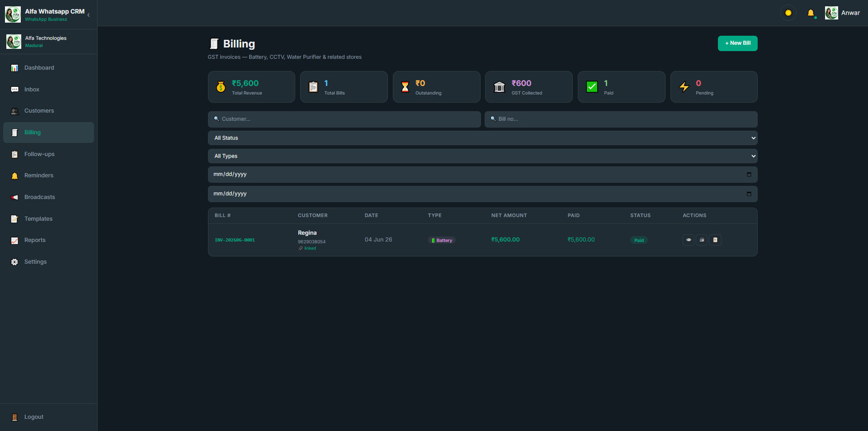The height and width of the screenshot is (431, 868).
Task: Select Billing in the sidebar
Action: click(x=48, y=133)
